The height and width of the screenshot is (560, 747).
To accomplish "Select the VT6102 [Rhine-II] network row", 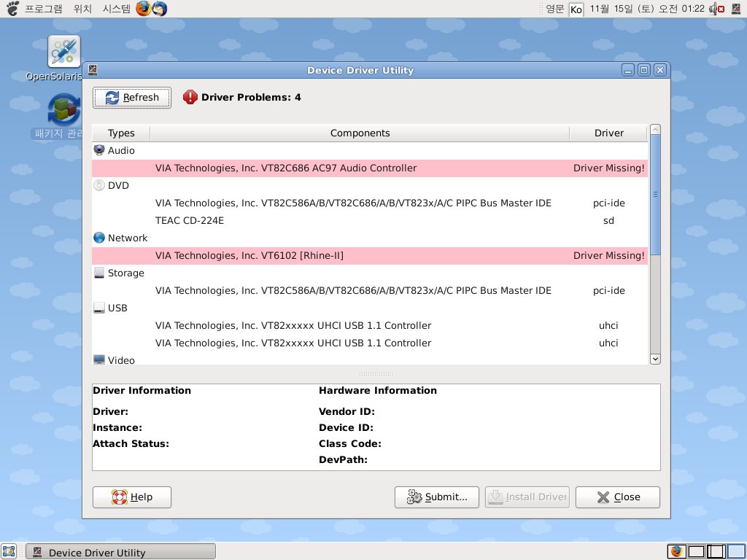I will 370,256.
